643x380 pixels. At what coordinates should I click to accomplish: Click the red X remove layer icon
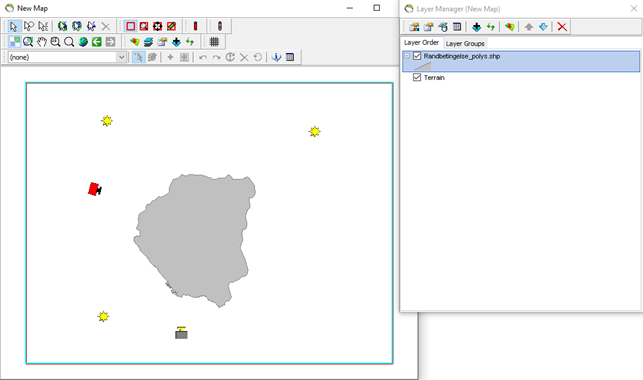(x=562, y=27)
